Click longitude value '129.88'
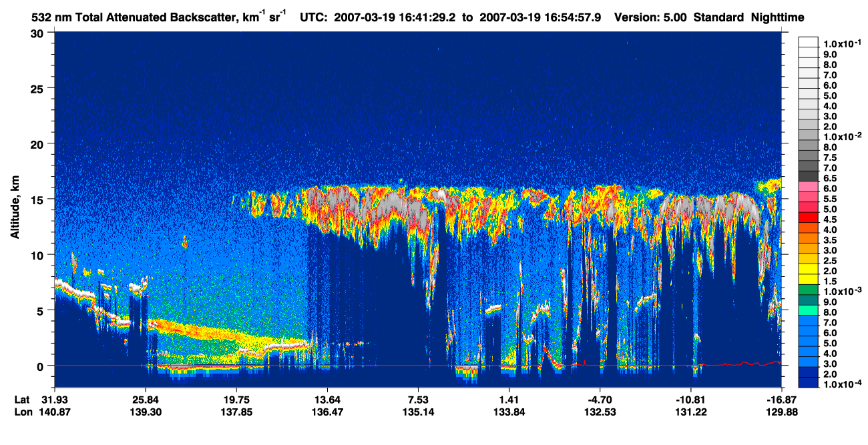Viewport: 868px width, 445px height. pos(781,412)
